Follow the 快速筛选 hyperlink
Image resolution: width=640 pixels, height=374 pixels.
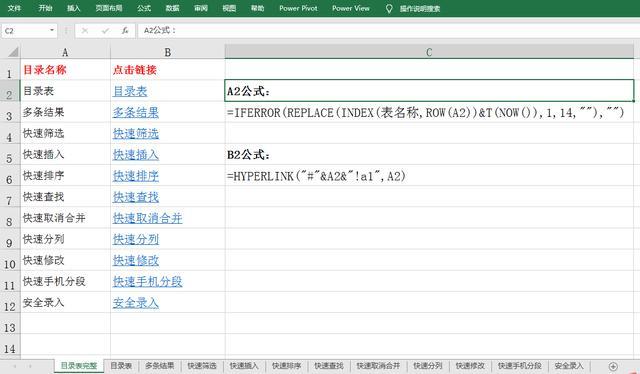(136, 134)
